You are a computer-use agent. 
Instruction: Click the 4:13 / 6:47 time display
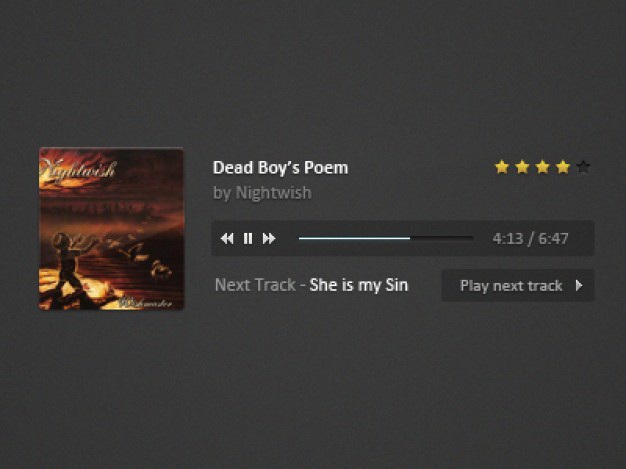[x=530, y=239]
